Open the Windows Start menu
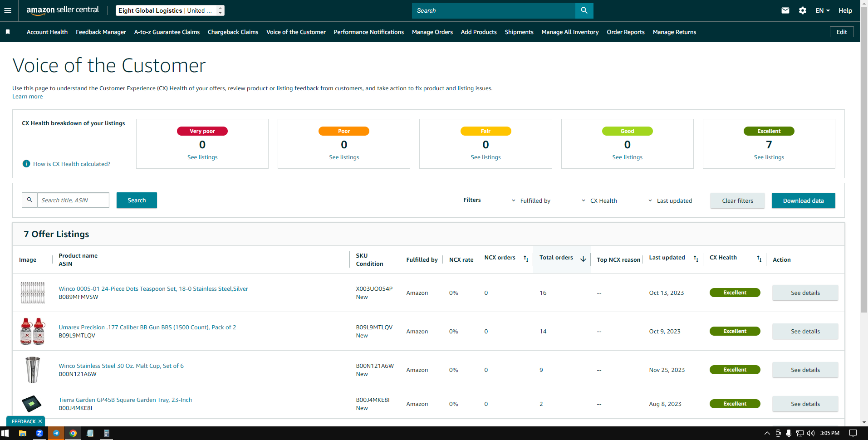The width and height of the screenshot is (868, 440). (5, 433)
